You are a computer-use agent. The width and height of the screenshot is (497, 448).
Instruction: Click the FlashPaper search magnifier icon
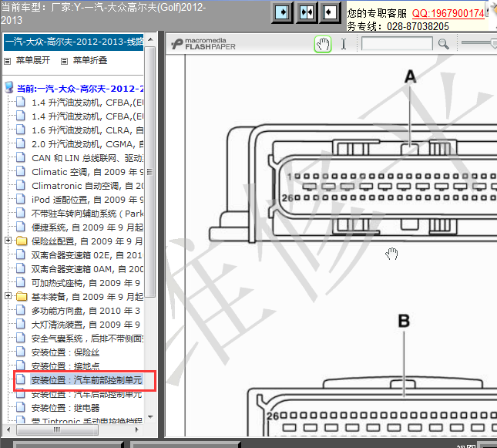(443, 44)
